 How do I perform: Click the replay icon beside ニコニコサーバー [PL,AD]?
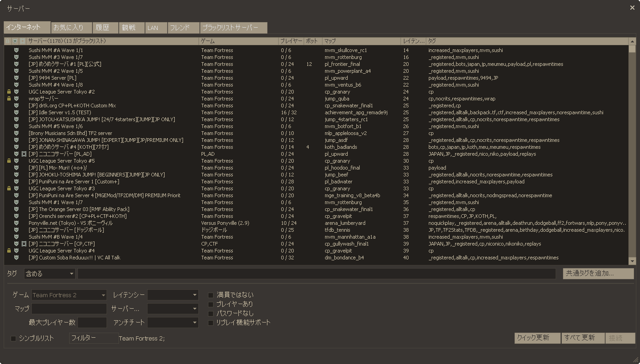click(24, 154)
